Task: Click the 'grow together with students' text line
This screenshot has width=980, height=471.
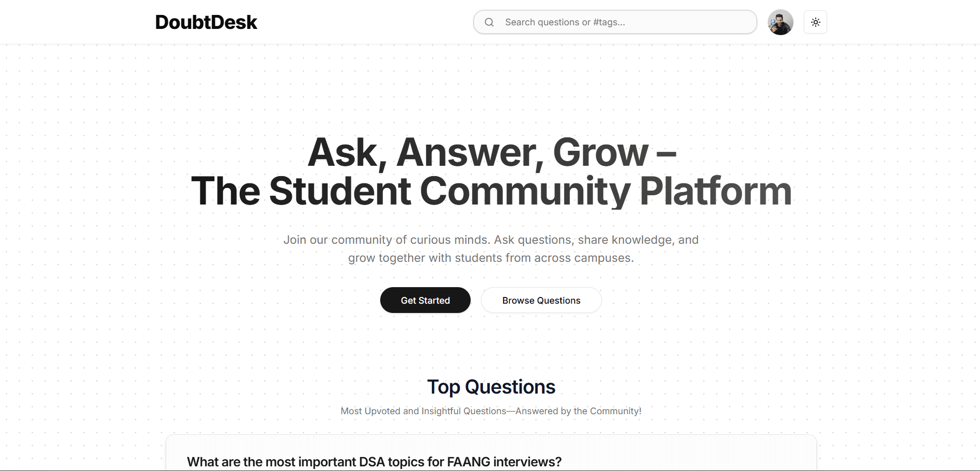Action: pyautogui.click(x=491, y=258)
